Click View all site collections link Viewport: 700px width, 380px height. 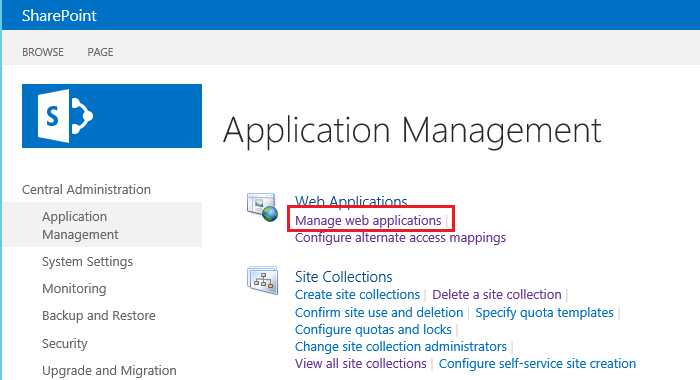pyautogui.click(x=361, y=363)
